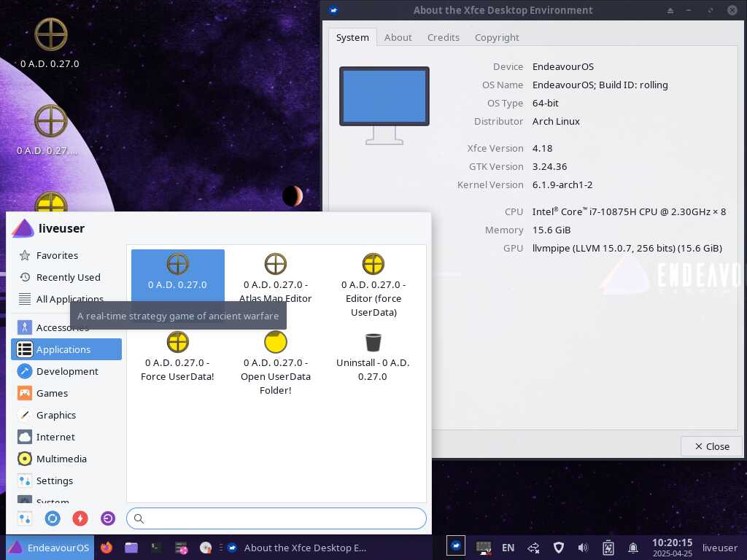This screenshot has height=560, width=747.
Task: Click the liveuser profile avatar in menu
Action: (23, 228)
